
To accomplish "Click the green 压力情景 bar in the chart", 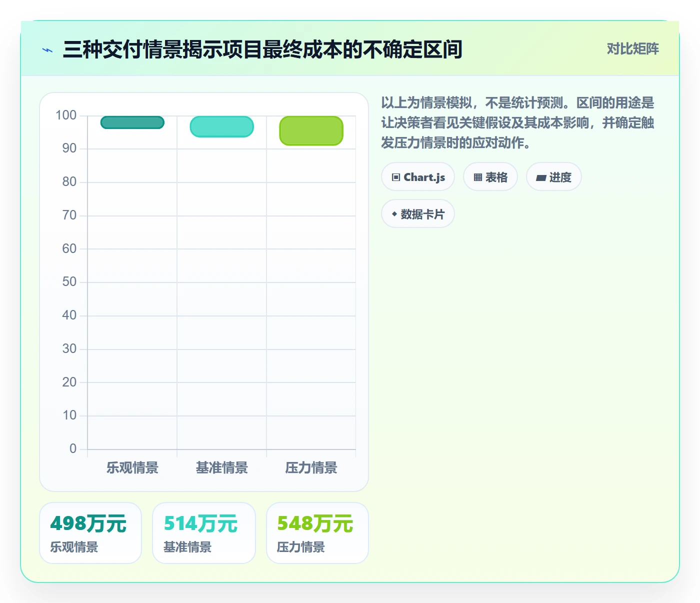I will pyautogui.click(x=311, y=131).
